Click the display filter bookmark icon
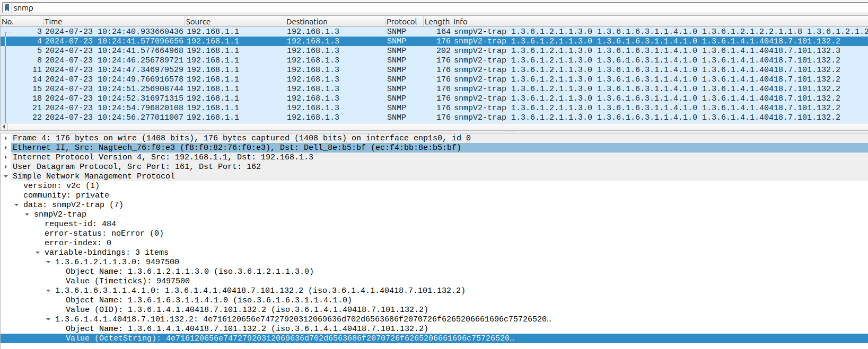868x349 pixels. point(7,7)
